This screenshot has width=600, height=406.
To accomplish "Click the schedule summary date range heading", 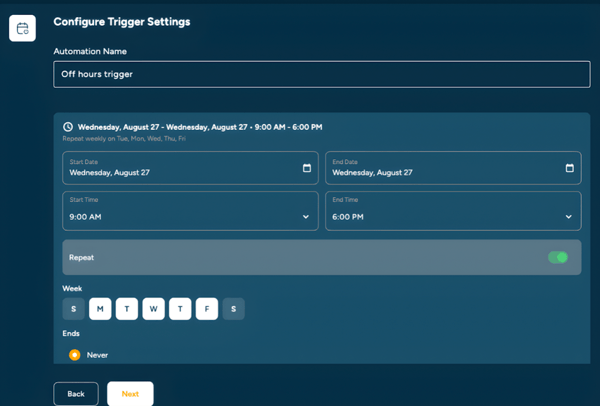I will [x=200, y=128].
